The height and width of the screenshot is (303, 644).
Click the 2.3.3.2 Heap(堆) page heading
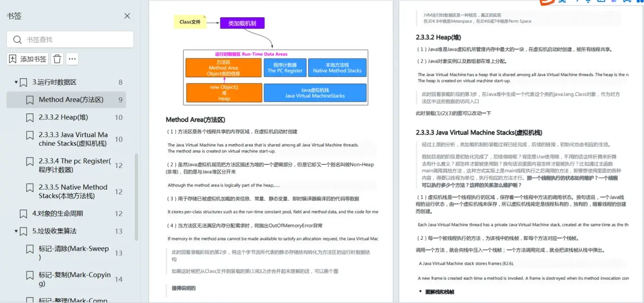point(438,37)
